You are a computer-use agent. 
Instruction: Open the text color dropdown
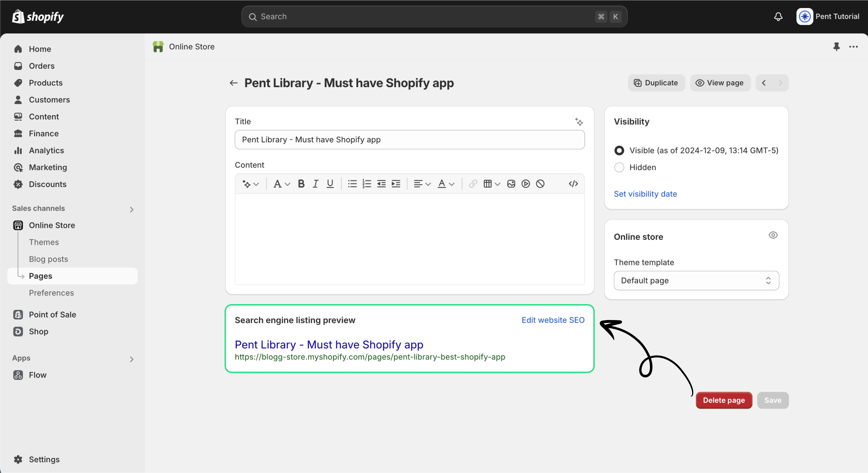(446, 184)
